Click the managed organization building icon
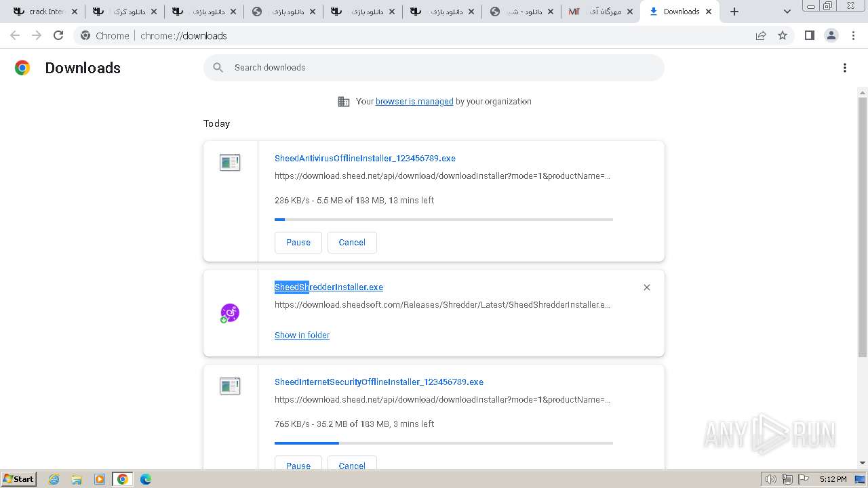This screenshot has width=868, height=488. point(344,102)
